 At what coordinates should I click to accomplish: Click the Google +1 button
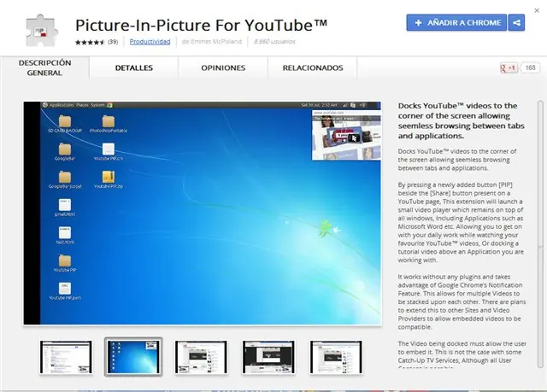click(x=509, y=67)
